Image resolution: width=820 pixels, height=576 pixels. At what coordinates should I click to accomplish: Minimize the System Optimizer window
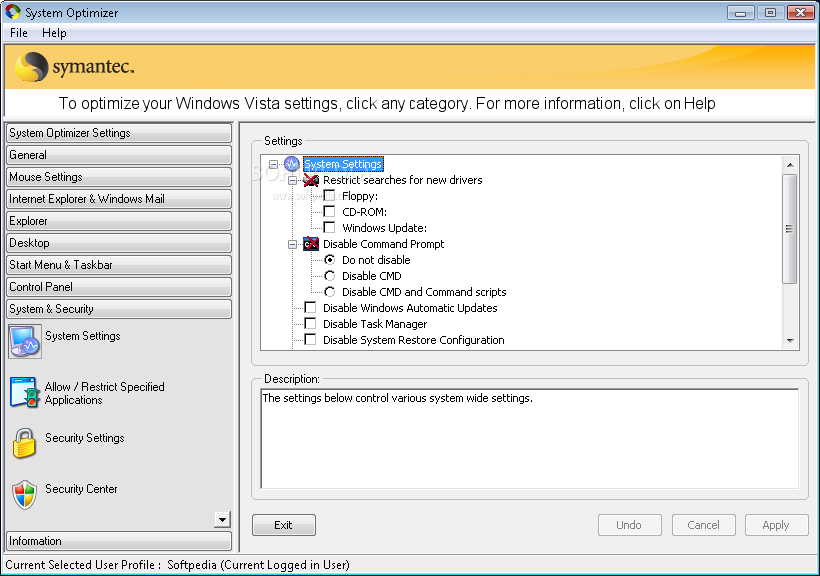[741, 13]
